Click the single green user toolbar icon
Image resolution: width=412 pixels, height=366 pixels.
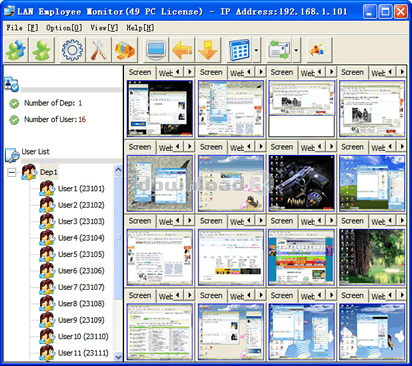click(42, 50)
